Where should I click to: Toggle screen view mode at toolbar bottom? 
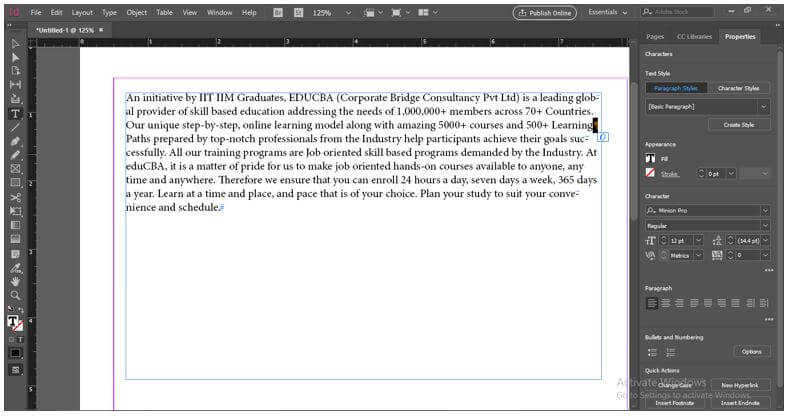point(15,370)
